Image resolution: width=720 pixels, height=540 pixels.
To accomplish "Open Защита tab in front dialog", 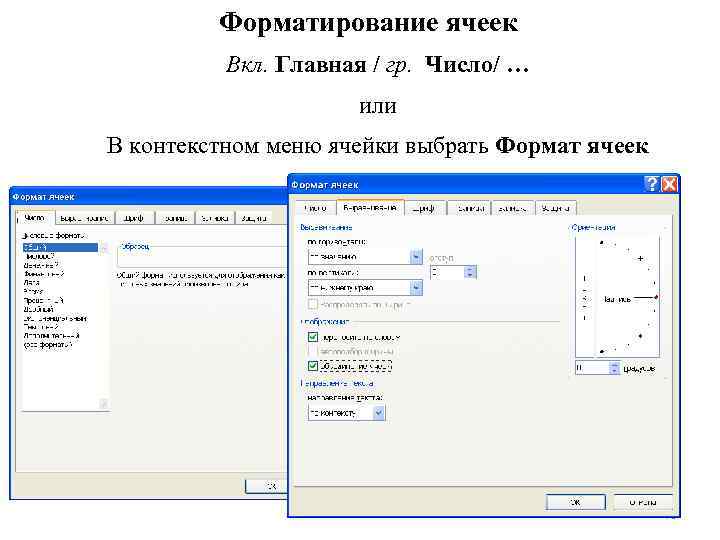I will coord(555,208).
